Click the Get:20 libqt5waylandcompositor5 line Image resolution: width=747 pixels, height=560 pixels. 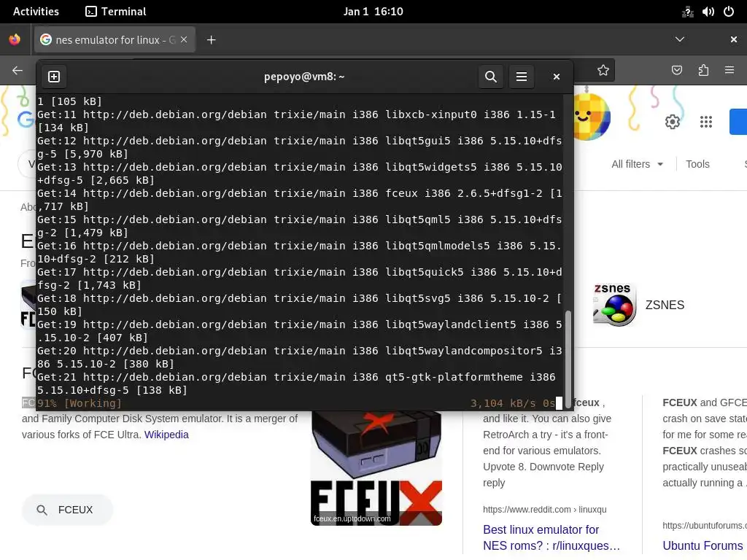click(300, 357)
